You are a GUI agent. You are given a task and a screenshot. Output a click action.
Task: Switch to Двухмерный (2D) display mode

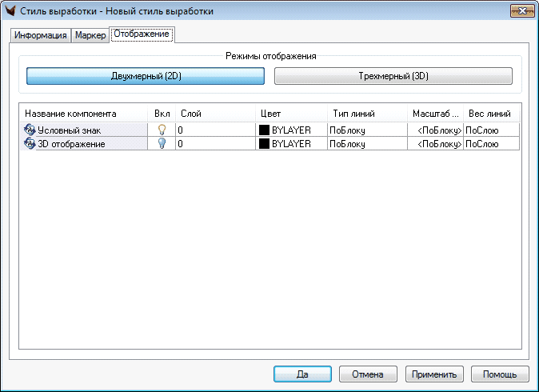pyautogui.click(x=146, y=76)
